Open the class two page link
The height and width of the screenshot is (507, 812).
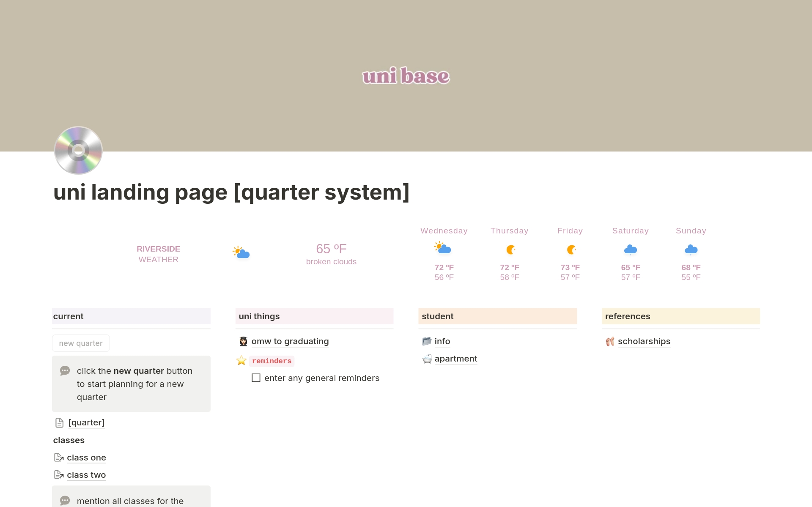coord(86,475)
